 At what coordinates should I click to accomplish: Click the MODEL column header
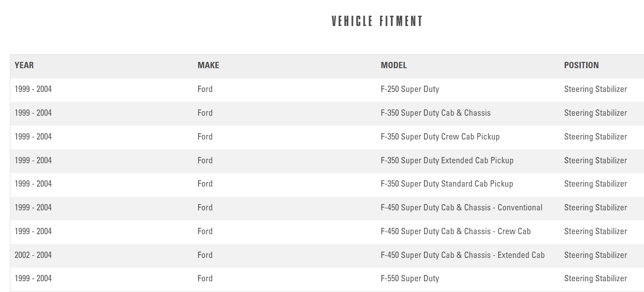393,65
